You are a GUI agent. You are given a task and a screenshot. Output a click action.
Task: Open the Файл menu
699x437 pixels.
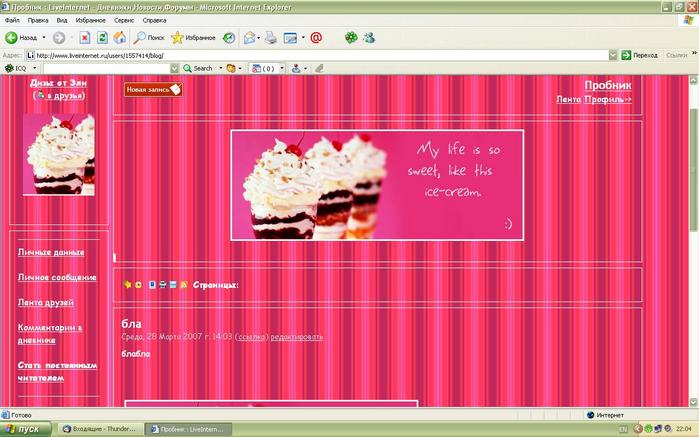(x=12, y=21)
